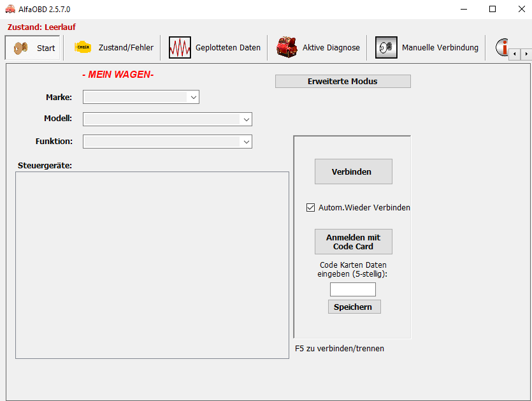Click the yellow check engine icon
Image resolution: width=532 pixels, height=401 pixels.
coord(83,47)
